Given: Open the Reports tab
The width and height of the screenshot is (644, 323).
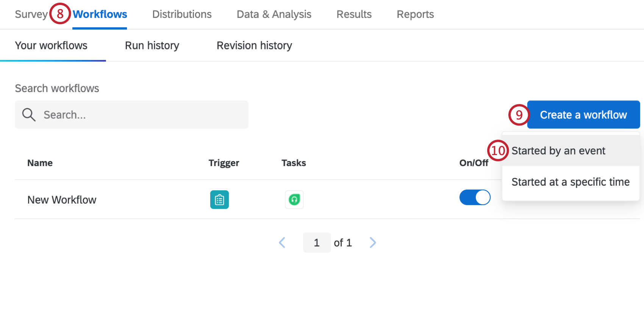Looking at the screenshot, I should pyautogui.click(x=415, y=14).
